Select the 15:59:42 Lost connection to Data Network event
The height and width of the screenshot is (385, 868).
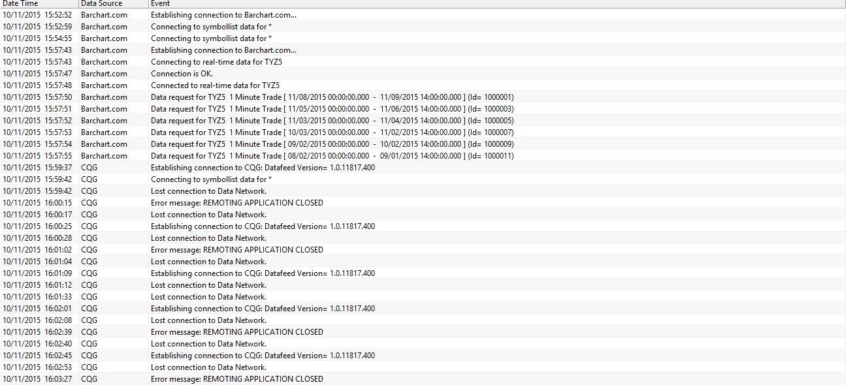pos(208,191)
